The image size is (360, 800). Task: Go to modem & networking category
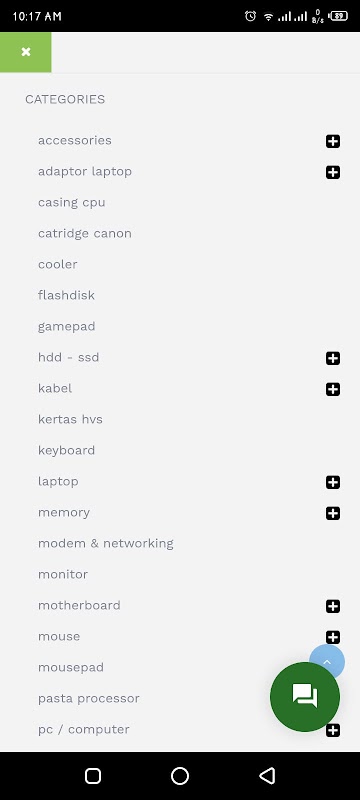click(106, 543)
